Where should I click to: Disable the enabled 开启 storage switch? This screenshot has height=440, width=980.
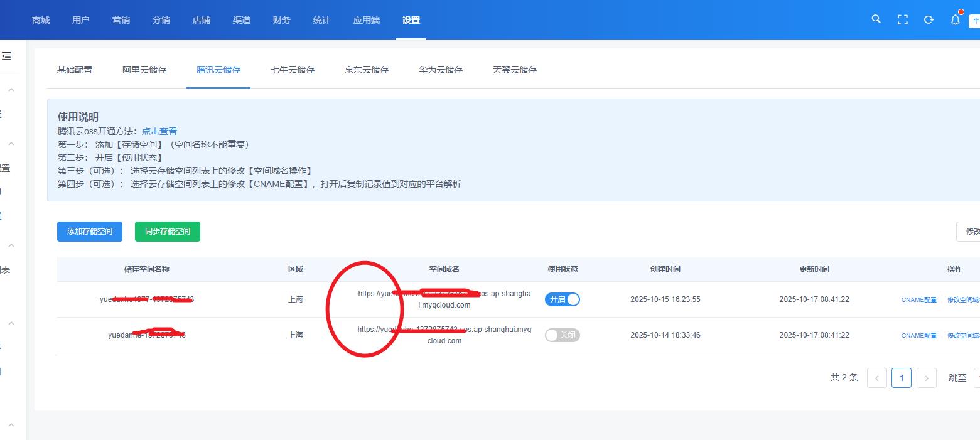pyautogui.click(x=562, y=299)
